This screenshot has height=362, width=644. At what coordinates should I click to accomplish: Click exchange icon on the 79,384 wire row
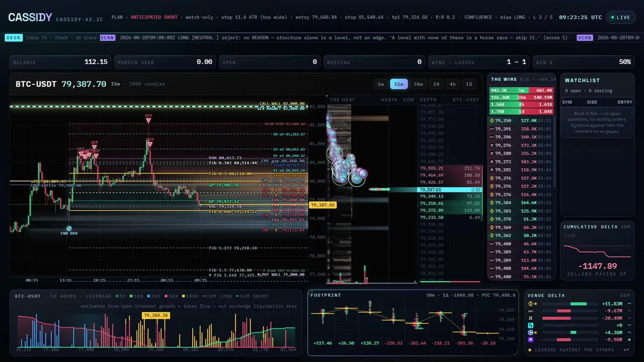[x=492, y=203]
